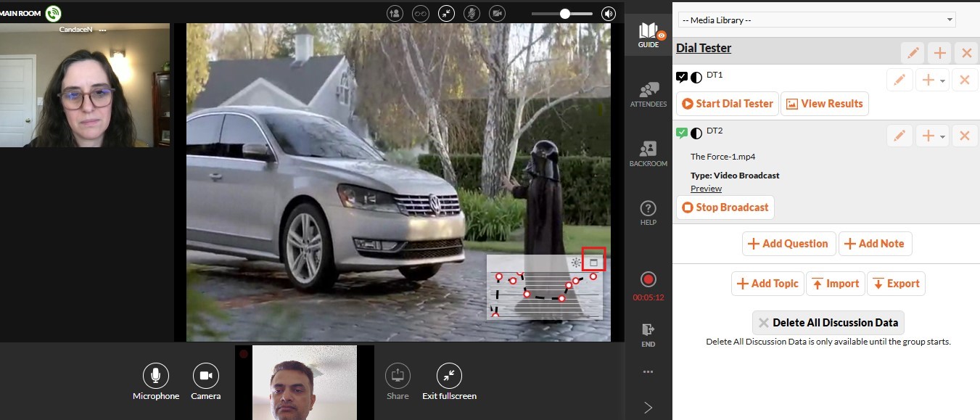Edit DT2 with its pencil icon

899,136
